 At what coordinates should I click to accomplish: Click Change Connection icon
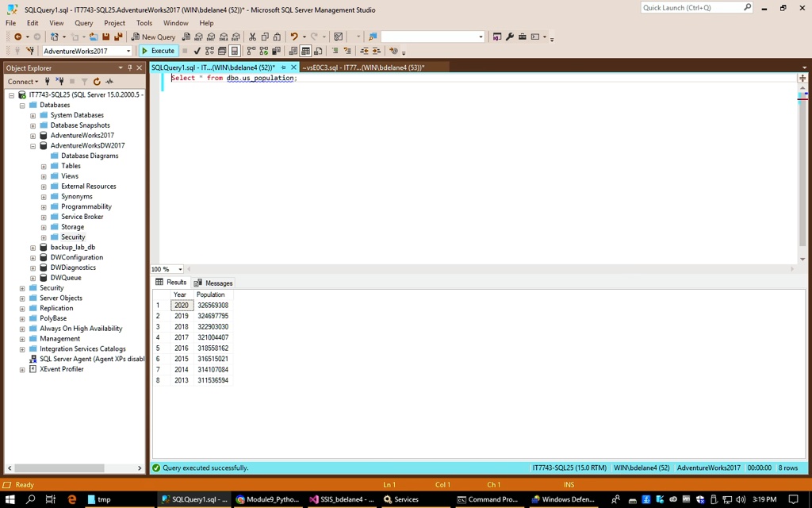coord(30,51)
